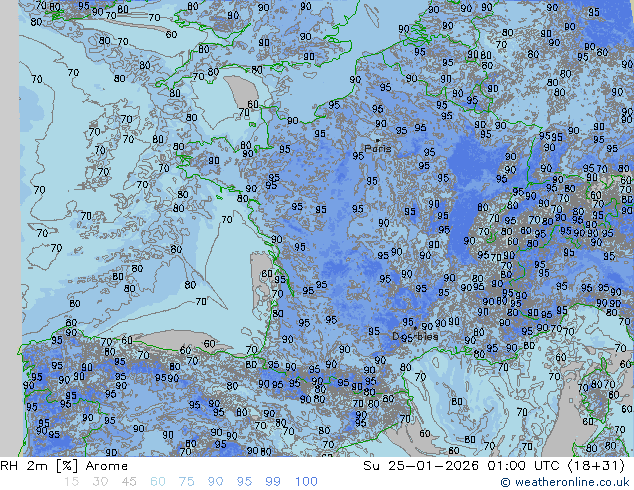Click the 'RH 2m [%] Arome' title text
Viewport: 634px width, 490px height.
point(64,466)
